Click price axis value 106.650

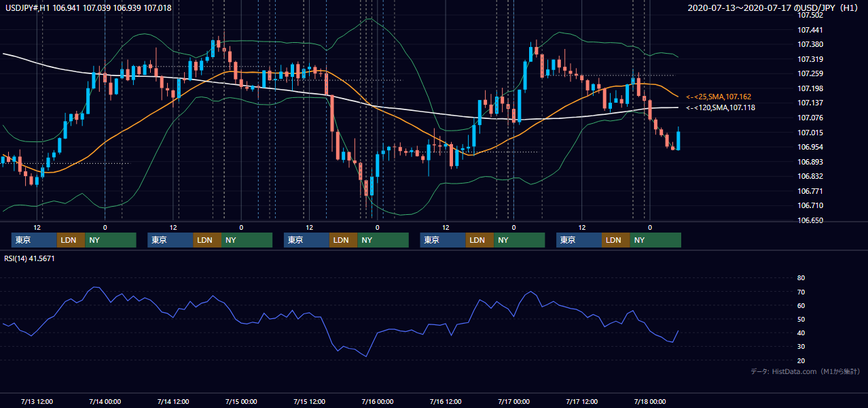coord(811,220)
